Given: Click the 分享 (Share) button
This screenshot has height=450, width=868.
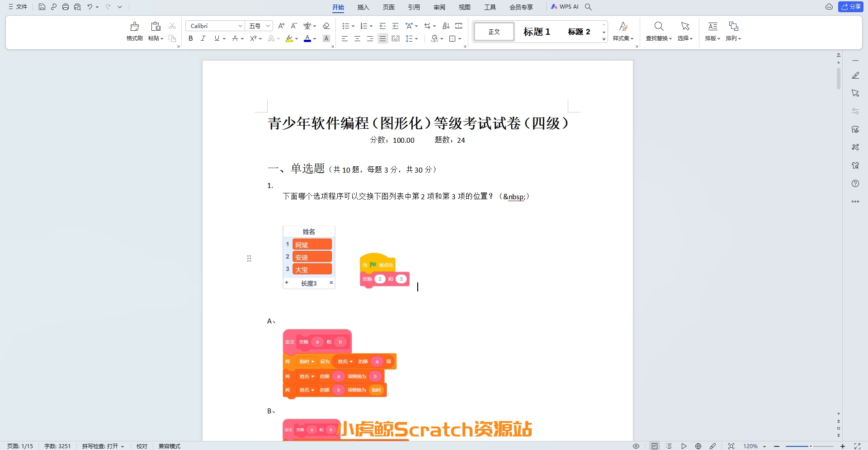Looking at the screenshot, I should pos(851,7).
